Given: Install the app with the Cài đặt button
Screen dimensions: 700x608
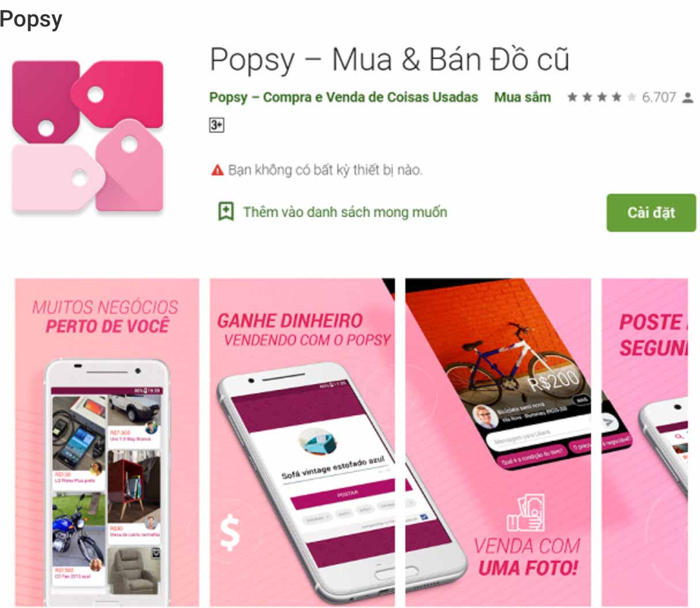Looking at the screenshot, I should [x=651, y=212].
